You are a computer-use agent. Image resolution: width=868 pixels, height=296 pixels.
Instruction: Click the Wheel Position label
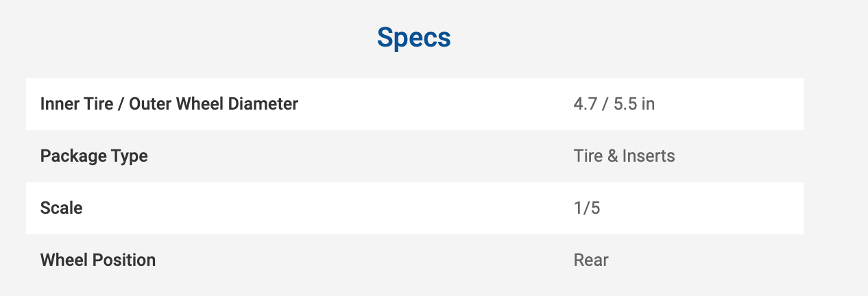98,260
